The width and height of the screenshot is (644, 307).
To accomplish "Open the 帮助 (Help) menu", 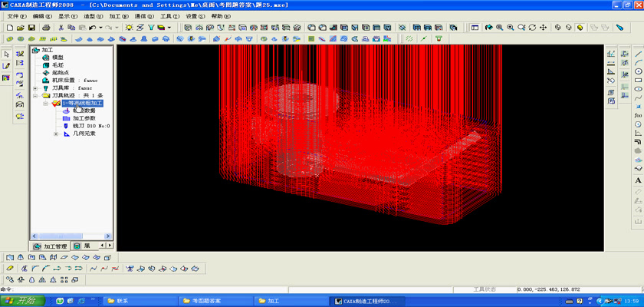I will tap(221, 16).
